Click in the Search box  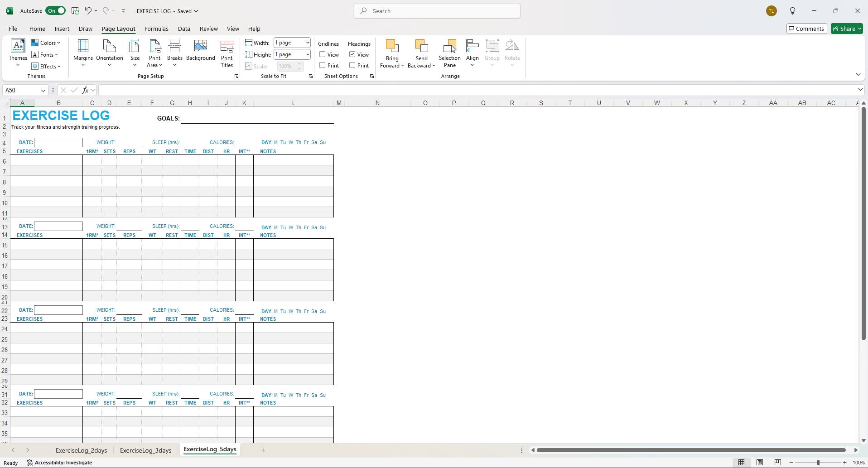[437, 11]
